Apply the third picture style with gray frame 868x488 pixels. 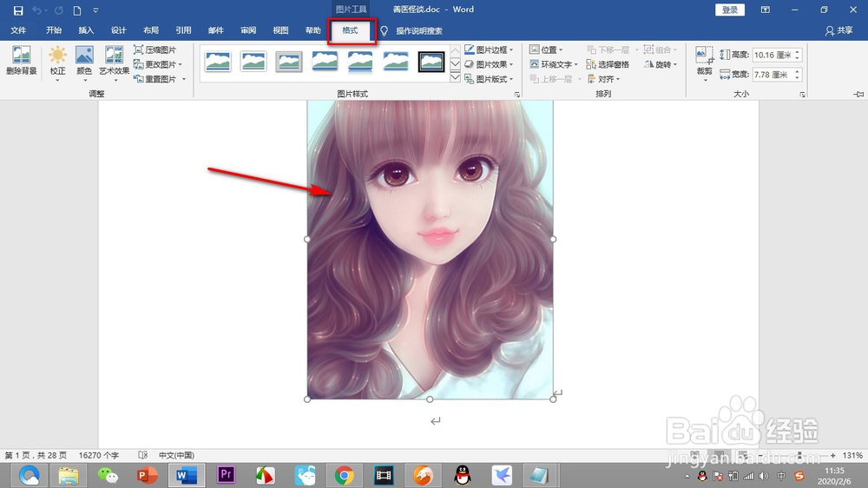pos(289,62)
